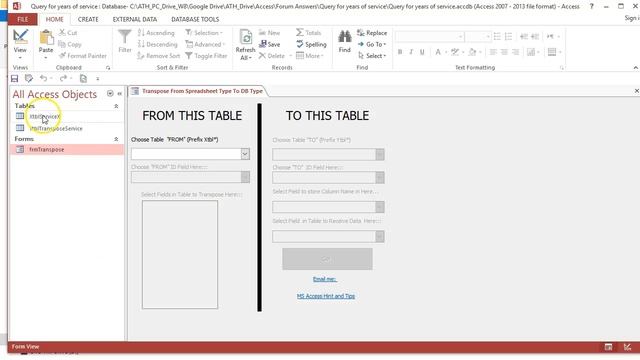640x360 pixels.
Task: Click the Access application icon in title bar
Action: (17, 6)
